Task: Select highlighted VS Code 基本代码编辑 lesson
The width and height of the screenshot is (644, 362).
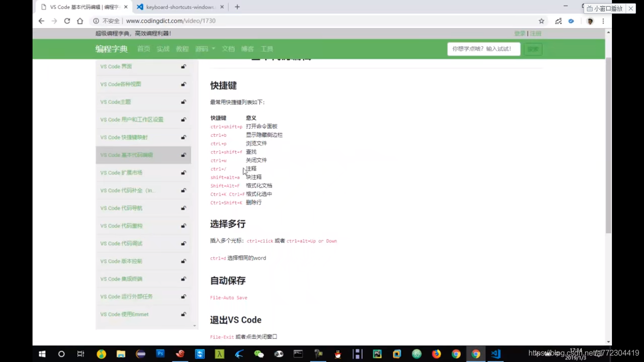Action: coord(143,155)
